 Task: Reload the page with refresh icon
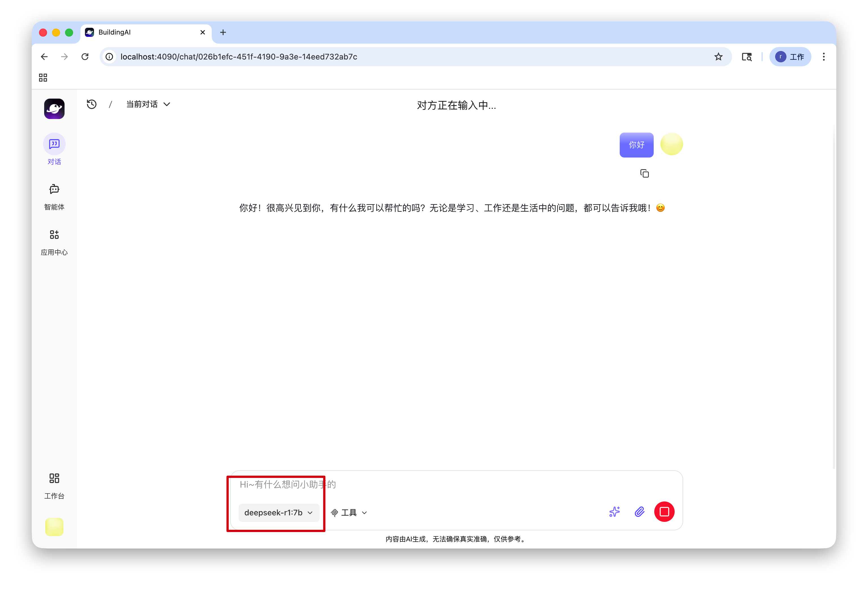pyautogui.click(x=85, y=57)
